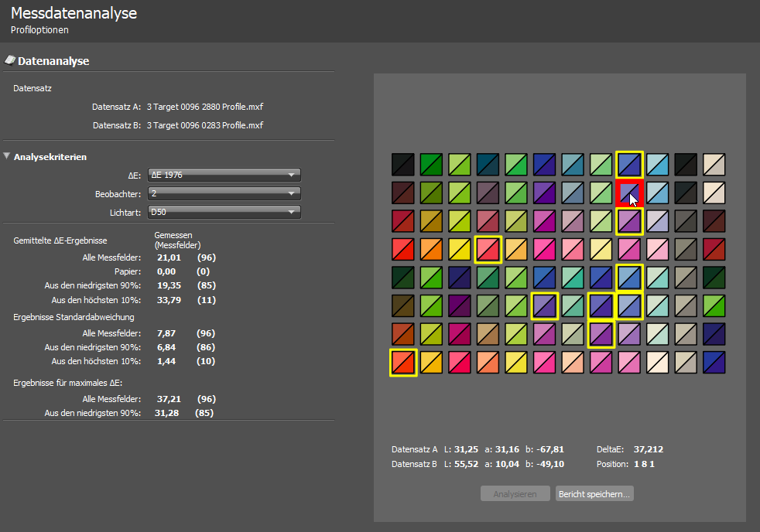Select the red-highlighted violet patch

628,192
